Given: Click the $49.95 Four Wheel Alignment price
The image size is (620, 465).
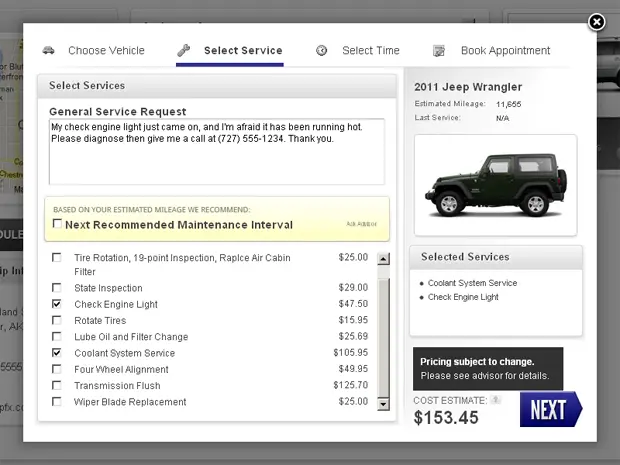Looking at the screenshot, I should 353,369.
